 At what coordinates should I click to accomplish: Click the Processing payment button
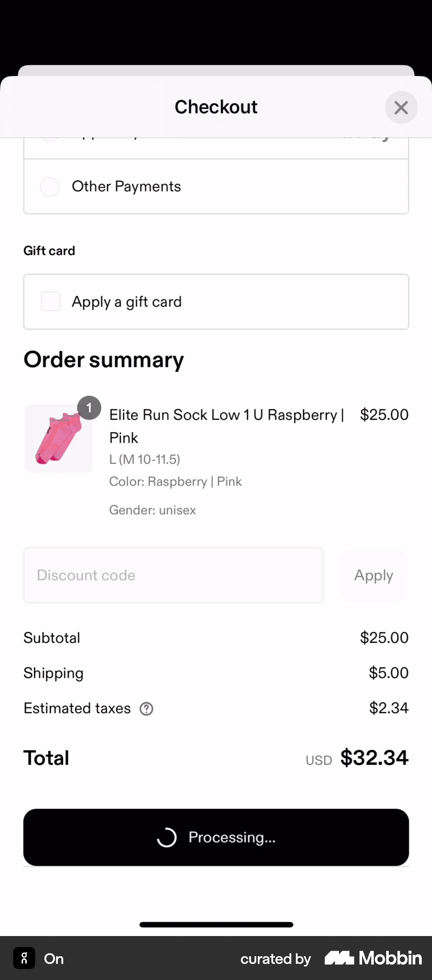(x=216, y=837)
